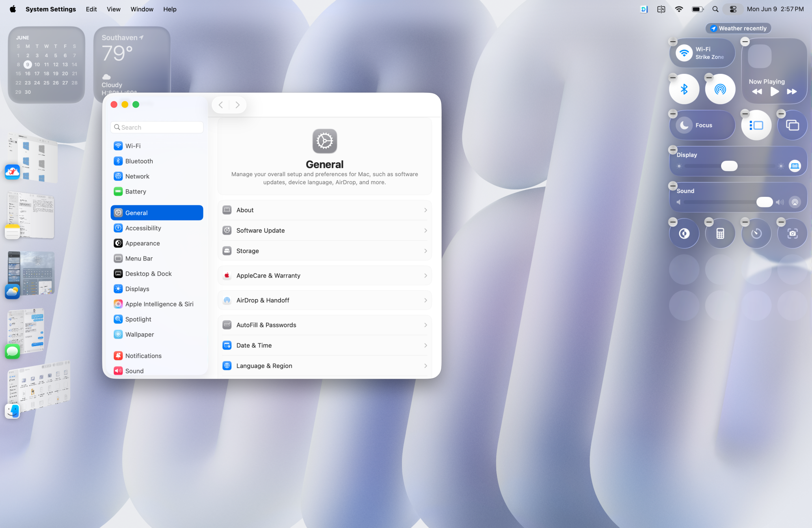Open the Stage Manager control icon
812x528 pixels.
pos(756,125)
